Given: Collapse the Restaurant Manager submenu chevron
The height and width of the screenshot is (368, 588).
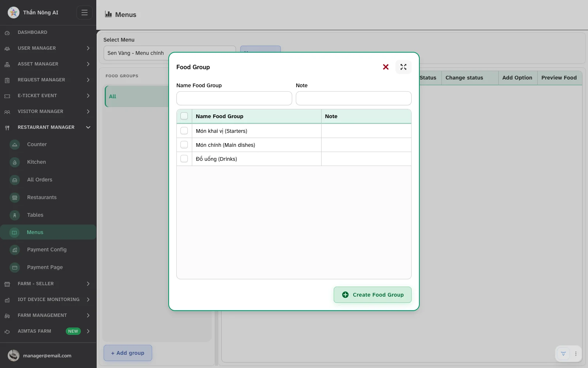Looking at the screenshot, I should tap(88, 127).
